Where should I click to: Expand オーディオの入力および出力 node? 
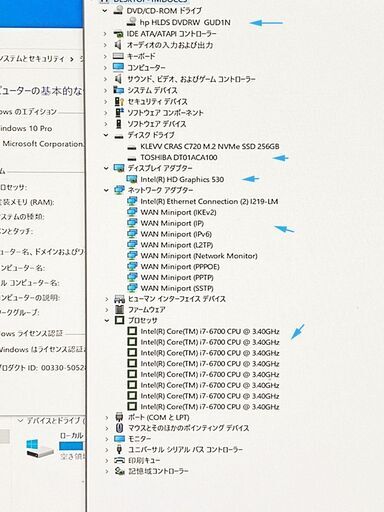click(x=105, y=45)
